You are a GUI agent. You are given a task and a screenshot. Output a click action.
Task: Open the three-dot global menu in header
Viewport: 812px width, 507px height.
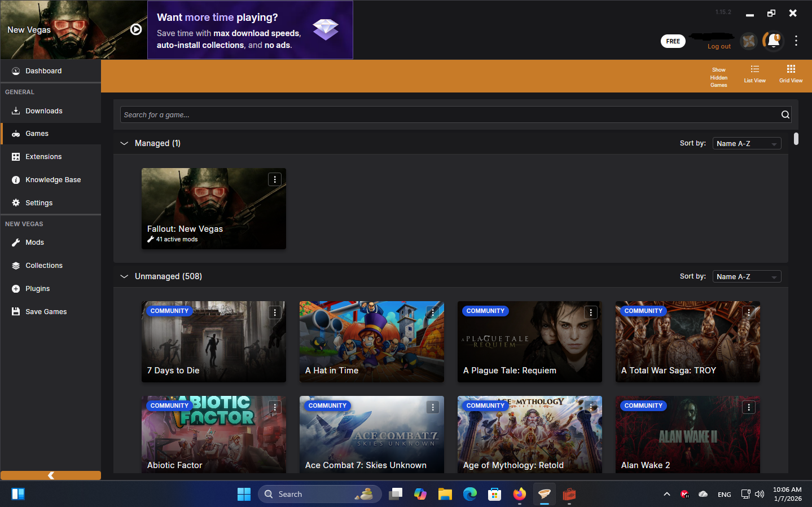pos(796,41)
